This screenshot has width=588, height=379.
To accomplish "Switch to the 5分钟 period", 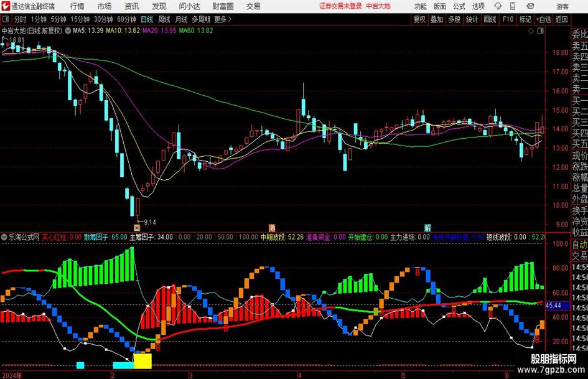I will 58,19.
